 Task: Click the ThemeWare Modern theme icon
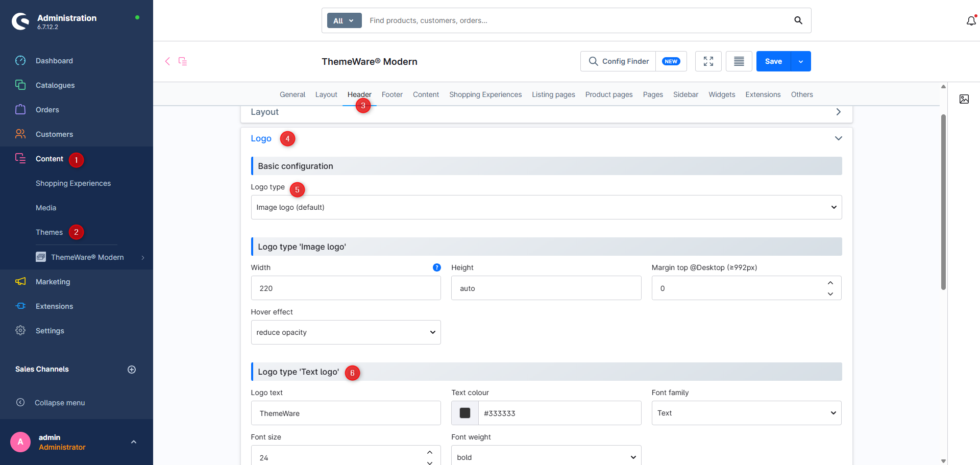point(41,257)
